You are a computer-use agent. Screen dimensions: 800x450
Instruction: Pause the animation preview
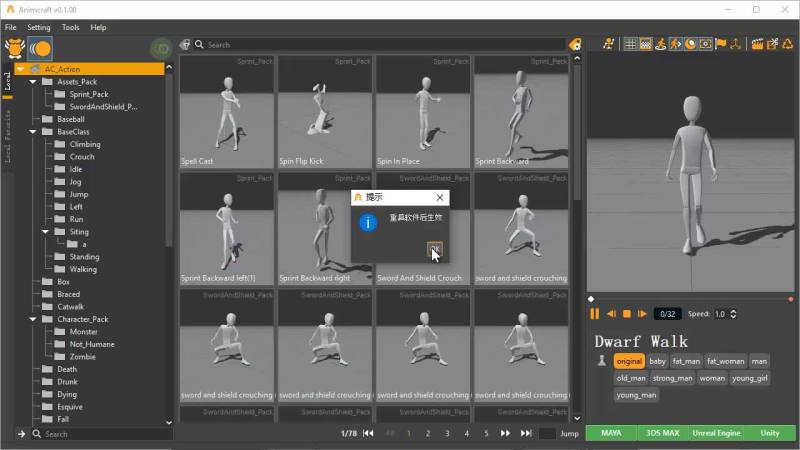(x=595, y=314)
